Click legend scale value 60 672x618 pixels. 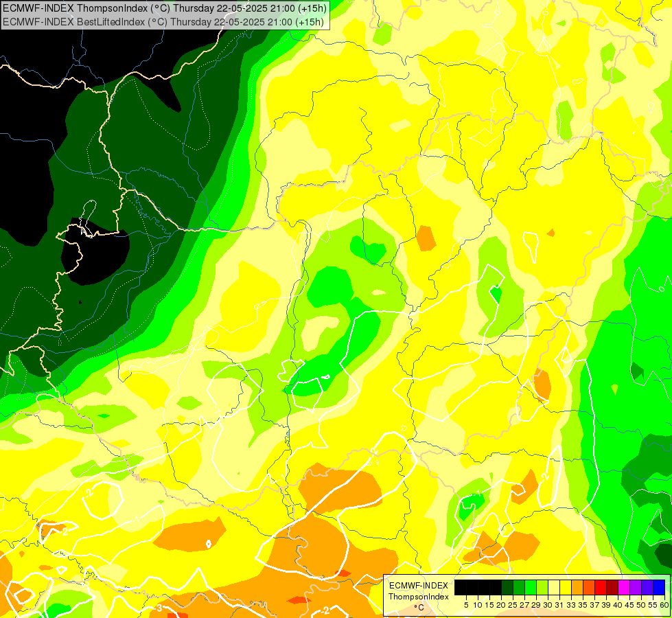pyautogui.click(x=664, y=605)
